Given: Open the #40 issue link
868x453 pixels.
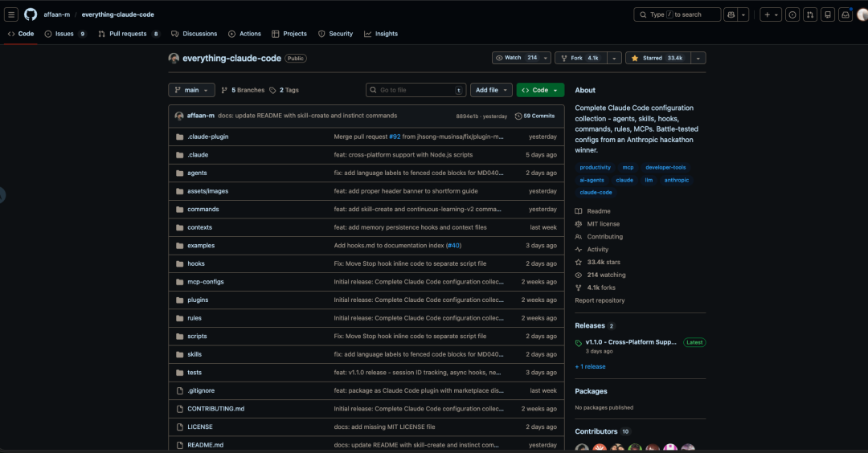Looking at the screenshot, I should click(453, 246).
